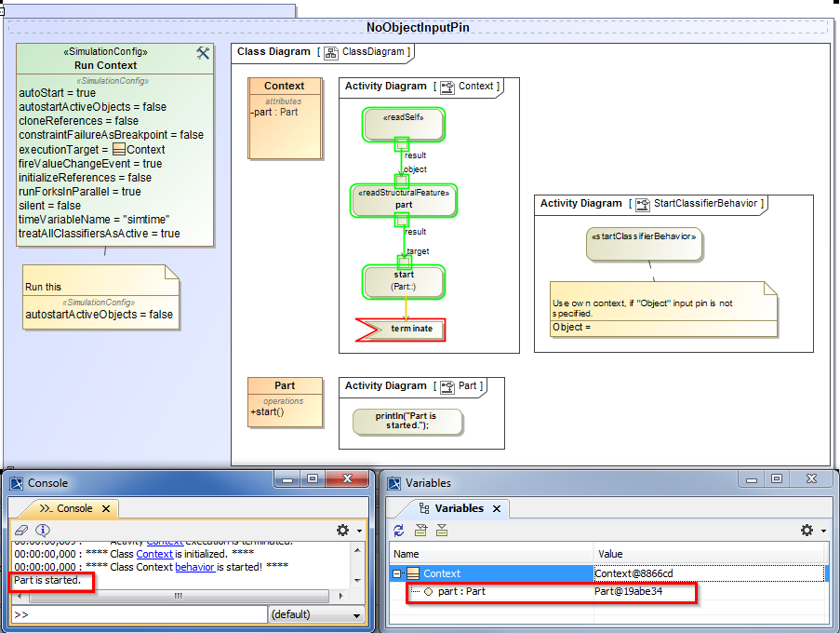
Task: Click 'timeVariableName = "simtime"' property line
Action: [x=94, y=220]
